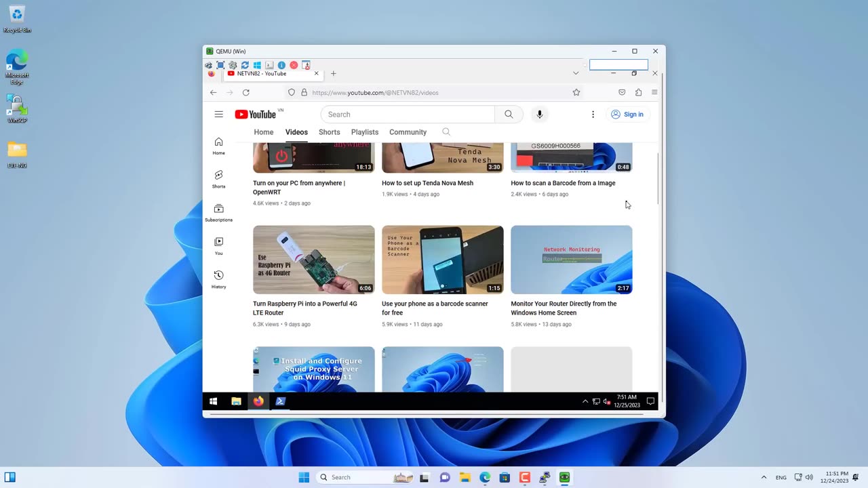Click the YouTube page vertical scrollbar
The height and width of the screenshot is (488, 868).
coord(658,178)
